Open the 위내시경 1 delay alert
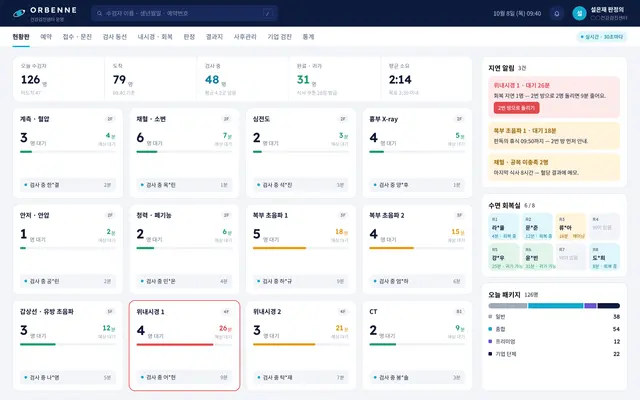 pyautogui.click(x=554, y=97)
